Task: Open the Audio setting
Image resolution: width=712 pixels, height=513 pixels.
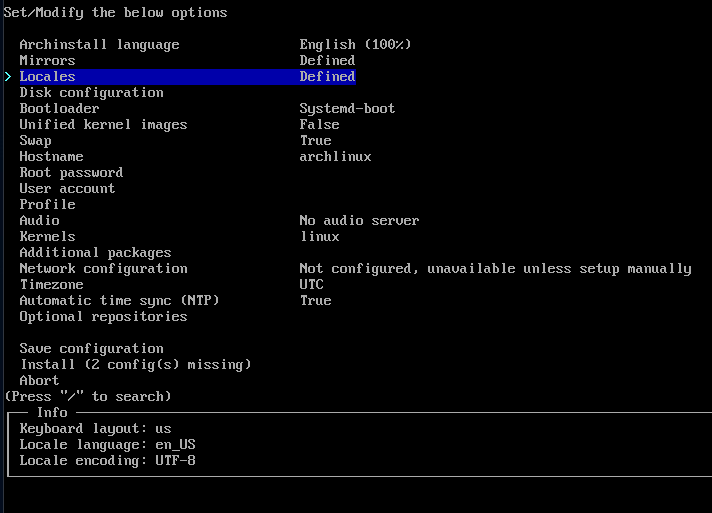Action: (x=40, y=221)
